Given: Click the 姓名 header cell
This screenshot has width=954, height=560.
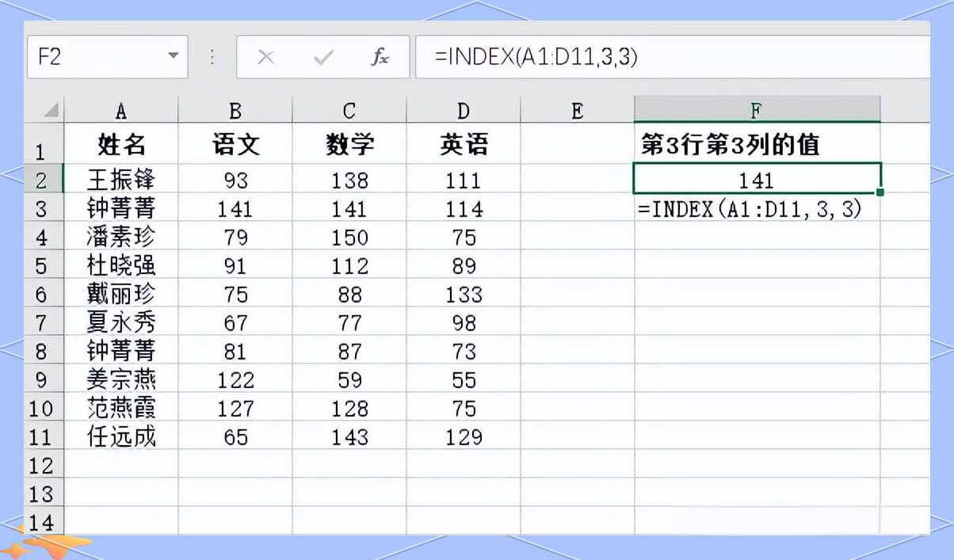Looking at the screenshot, I should pyautogui.click(x=121, y=144).
